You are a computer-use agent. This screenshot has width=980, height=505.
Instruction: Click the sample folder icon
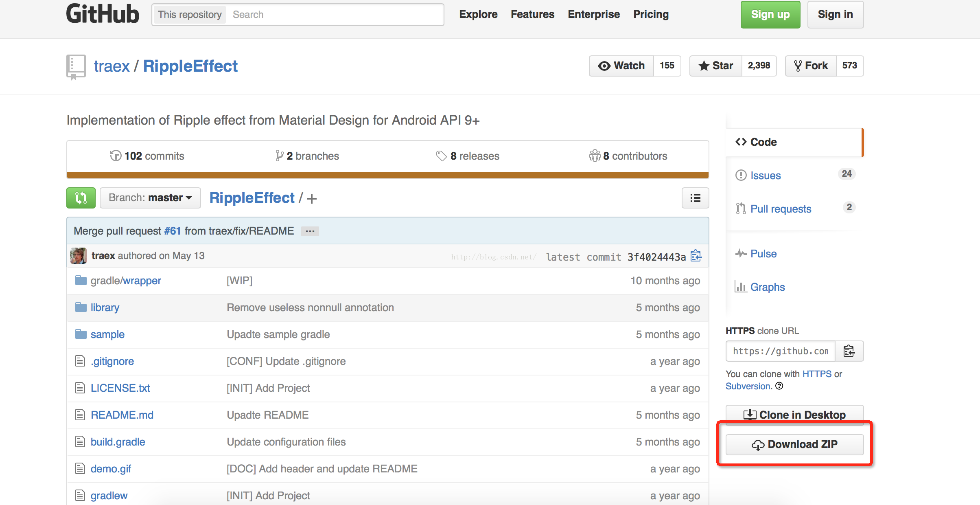(x=81, y=334)
